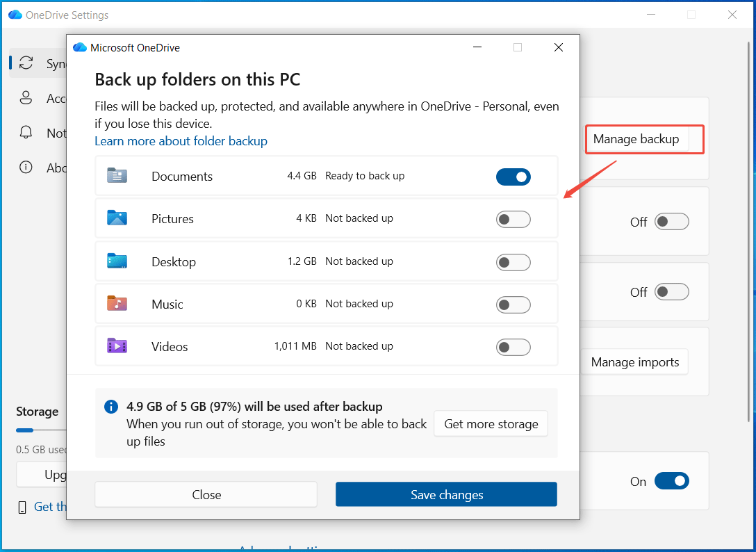Click the Pictures folder icon
The image size is (756, 552).
coord(118,218)
